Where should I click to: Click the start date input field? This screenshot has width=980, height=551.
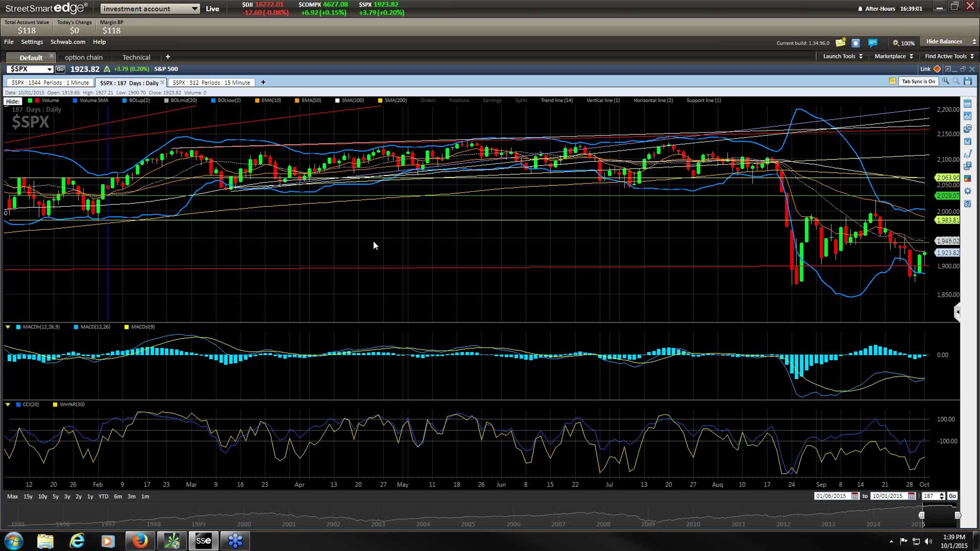coord(831,496)
